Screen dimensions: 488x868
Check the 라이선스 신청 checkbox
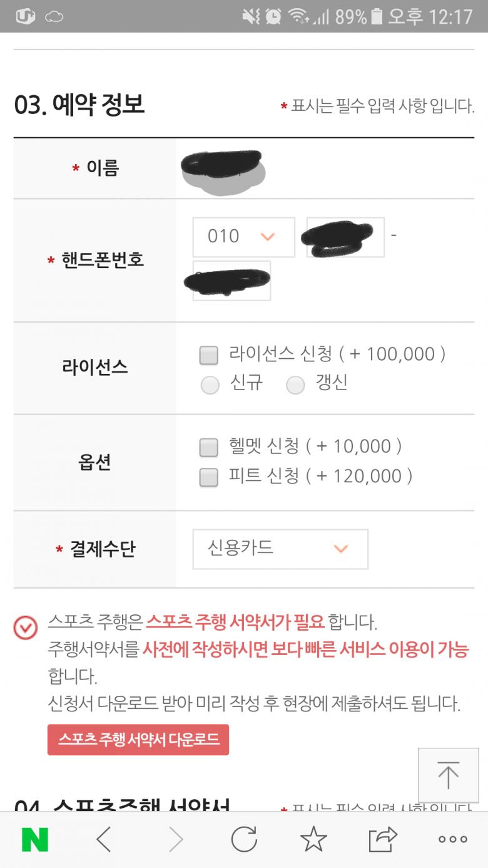click(209, 355)
